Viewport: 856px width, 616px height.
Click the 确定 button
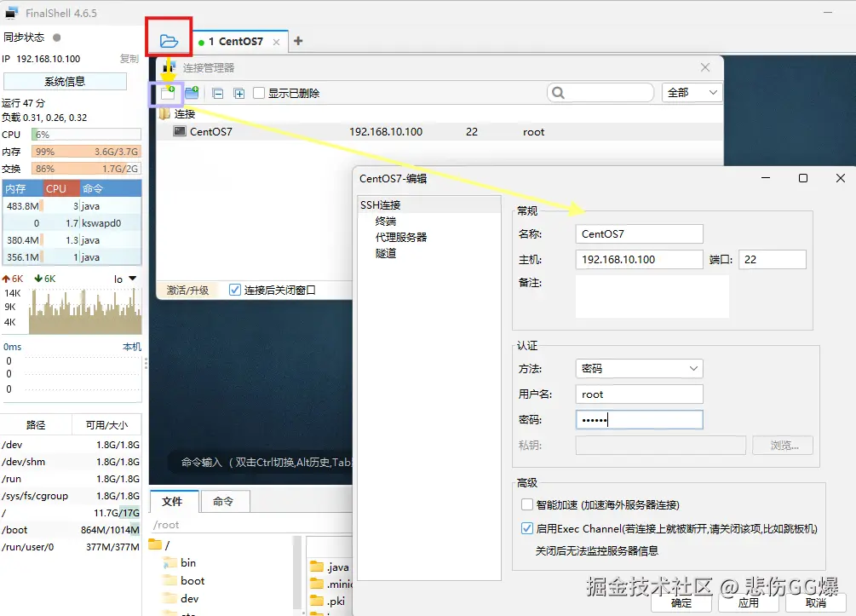pyautogui.click(x=681, y=603)
